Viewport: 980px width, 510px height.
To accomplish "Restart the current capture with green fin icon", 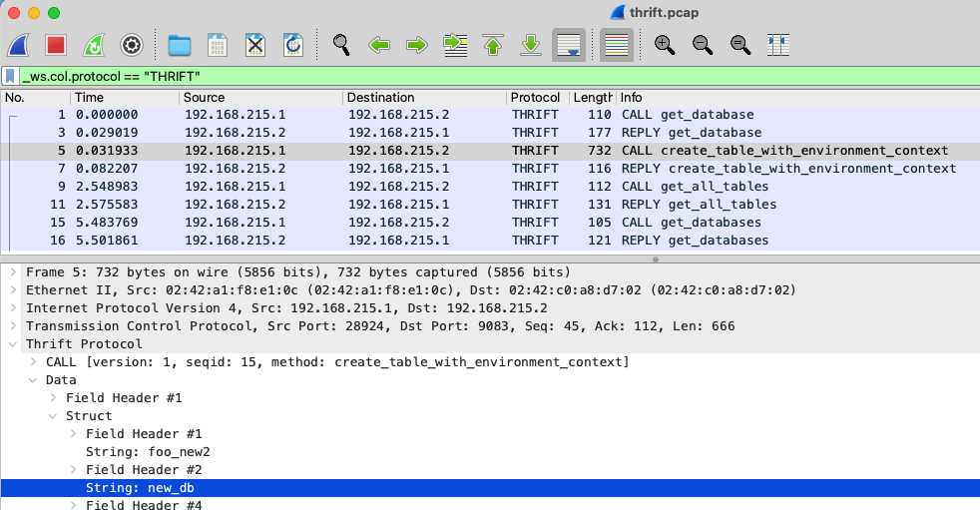I will (x=94, y=45).
